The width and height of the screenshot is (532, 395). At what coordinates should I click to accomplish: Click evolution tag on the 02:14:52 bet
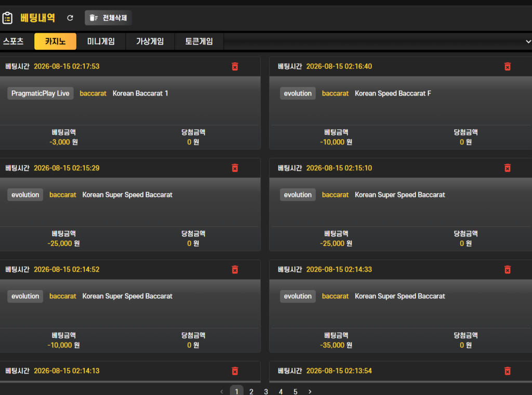click(x=25, y=296)
